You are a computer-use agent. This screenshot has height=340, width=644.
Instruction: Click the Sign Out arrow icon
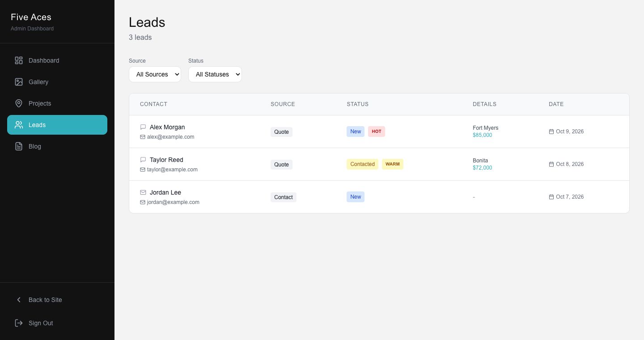19,323
